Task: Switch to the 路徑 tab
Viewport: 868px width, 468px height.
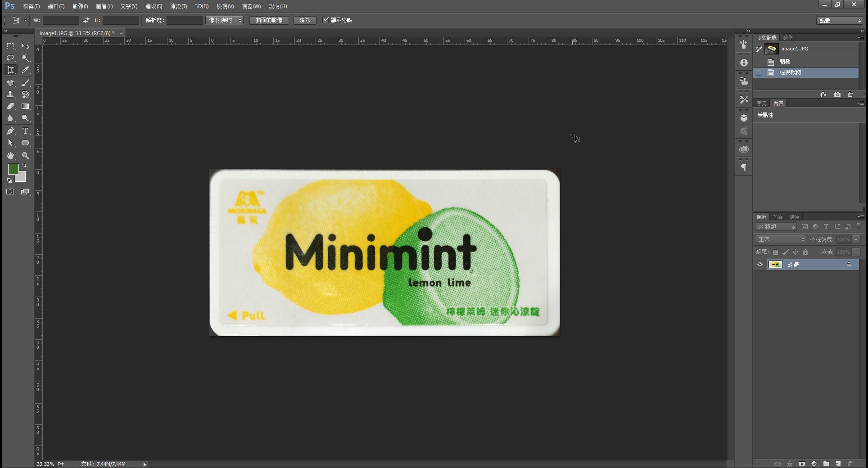Action: click(795, 217)
